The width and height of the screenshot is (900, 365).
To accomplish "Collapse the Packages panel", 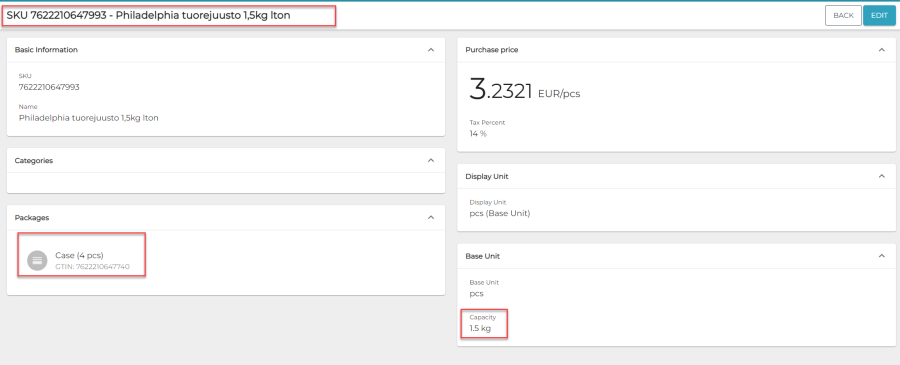I will (431, 218).
